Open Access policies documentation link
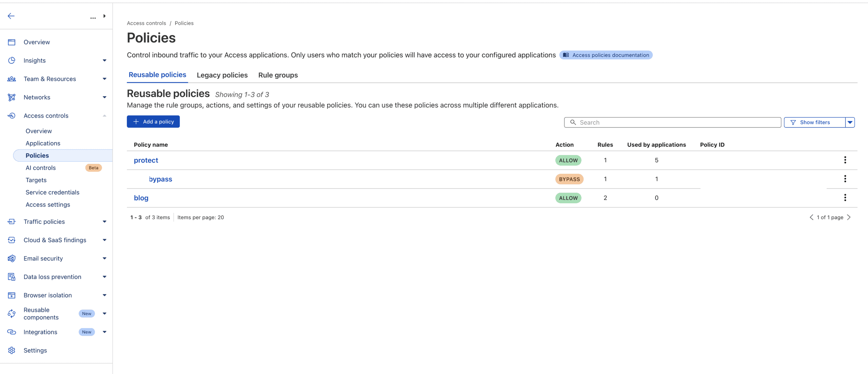This screenshot has height=374, width=868. point(606,55)
